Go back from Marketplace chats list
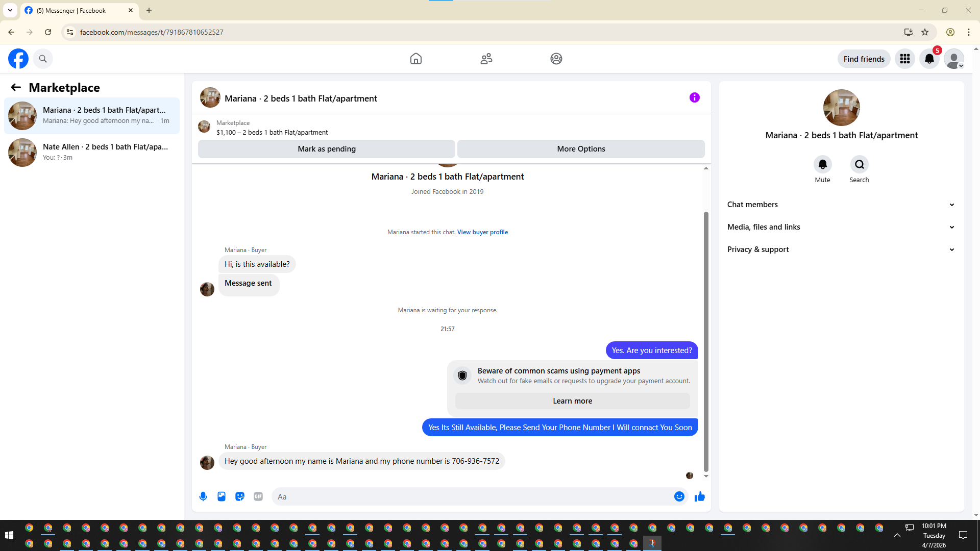This screenshot has width=980, height=551. pos(16,87)
